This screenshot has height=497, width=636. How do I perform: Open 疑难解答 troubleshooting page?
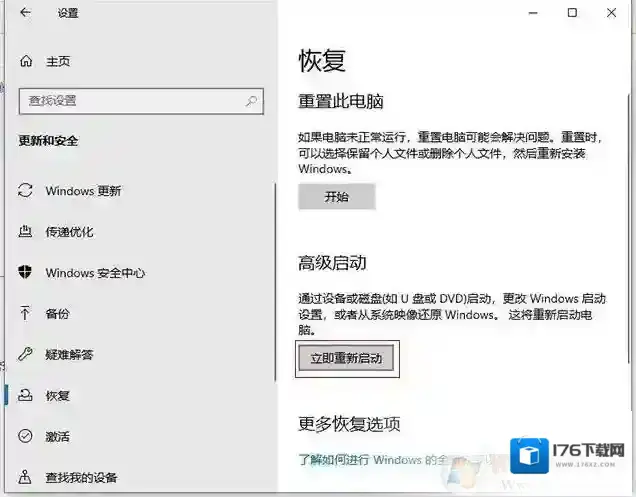(69, 355)
